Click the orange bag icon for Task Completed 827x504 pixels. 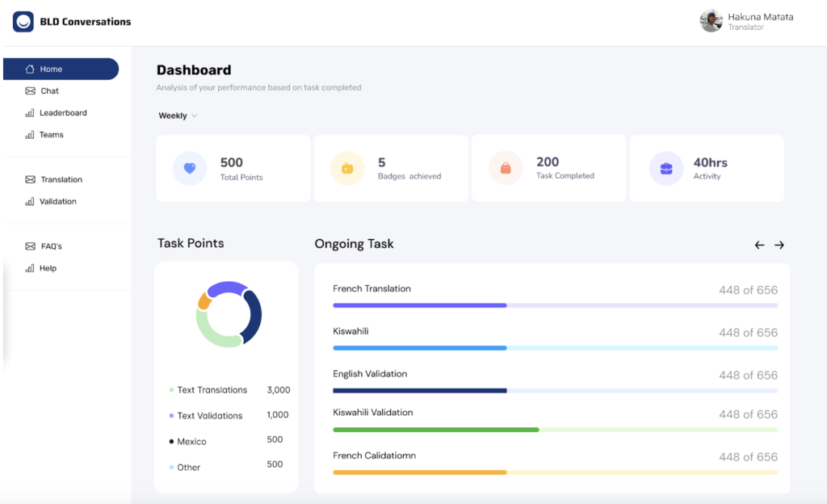click(x=506, y=169)
